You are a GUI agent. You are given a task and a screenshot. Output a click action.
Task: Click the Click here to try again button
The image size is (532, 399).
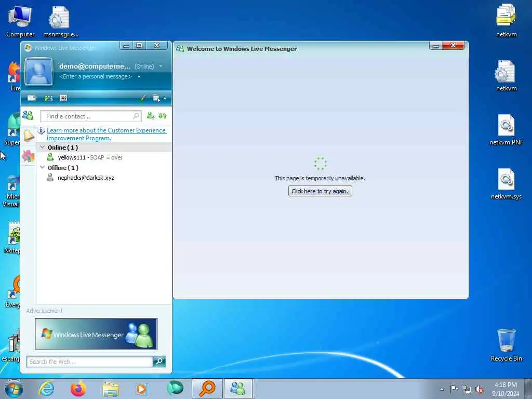320,191
